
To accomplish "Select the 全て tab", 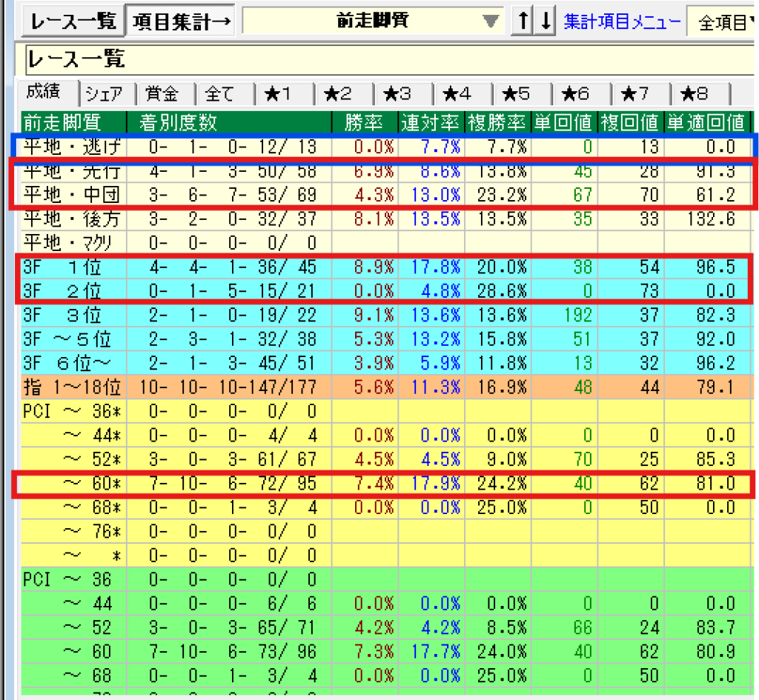I will 219,93.
